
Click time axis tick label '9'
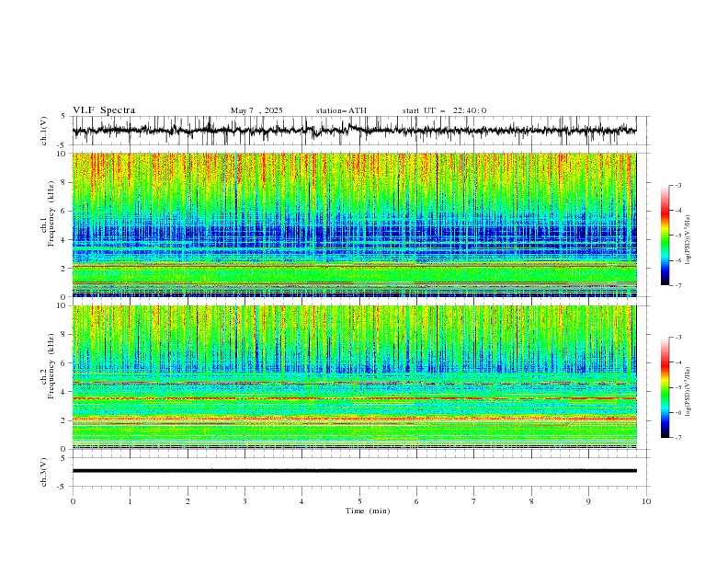[588, 501]
